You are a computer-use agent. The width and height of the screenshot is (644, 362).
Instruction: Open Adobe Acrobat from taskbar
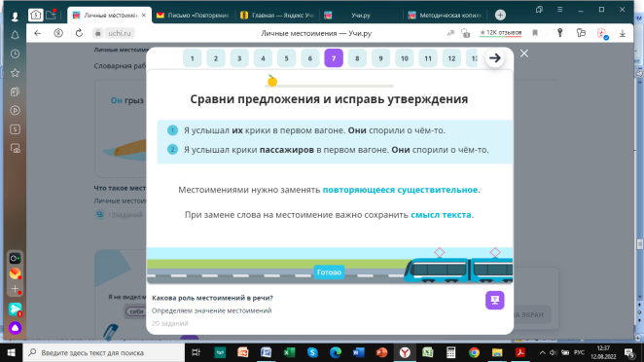point(520,352)
